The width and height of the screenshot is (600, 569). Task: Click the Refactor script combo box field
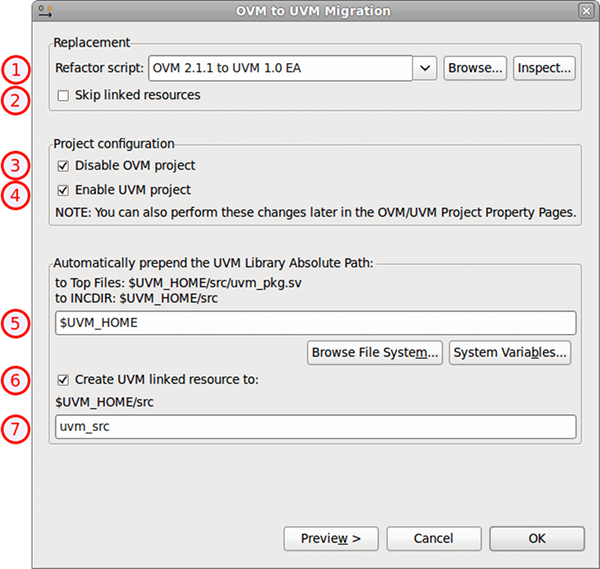point(280,68)
